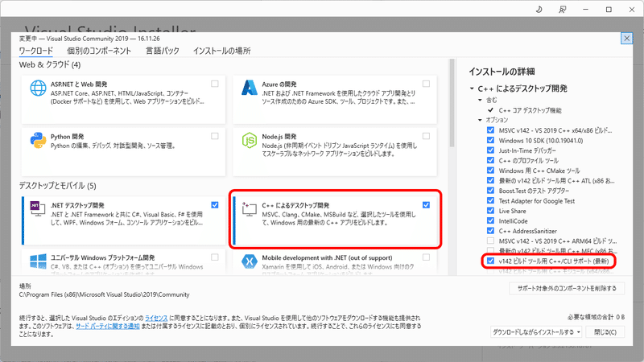
Task: Select the デスクトップとモバイル (5) heading
Action: coord(57,186)
